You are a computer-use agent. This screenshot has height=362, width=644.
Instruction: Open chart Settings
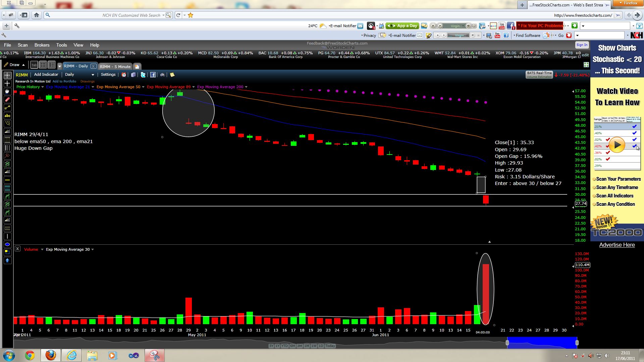108,75
